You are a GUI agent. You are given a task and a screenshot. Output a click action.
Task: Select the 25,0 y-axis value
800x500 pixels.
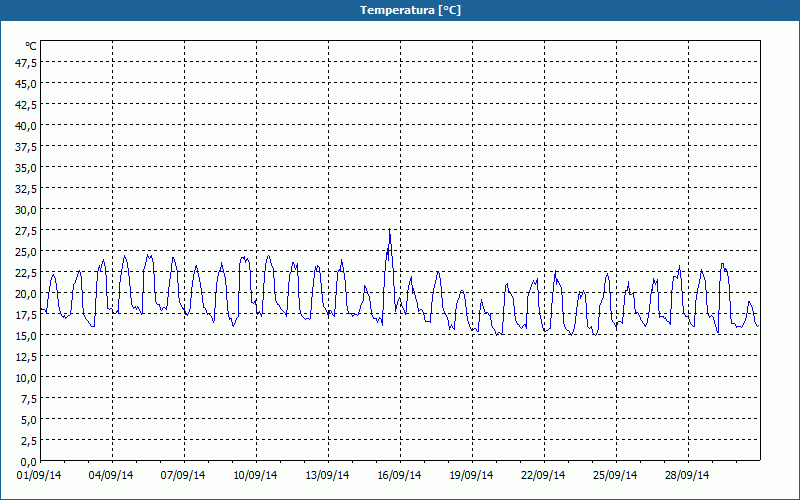[x=26, y=252]
